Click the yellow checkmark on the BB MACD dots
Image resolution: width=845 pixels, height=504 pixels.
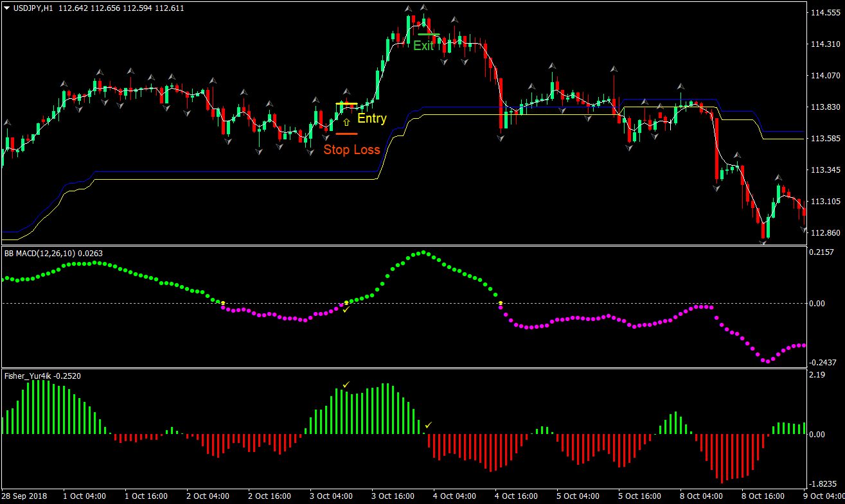346,309
